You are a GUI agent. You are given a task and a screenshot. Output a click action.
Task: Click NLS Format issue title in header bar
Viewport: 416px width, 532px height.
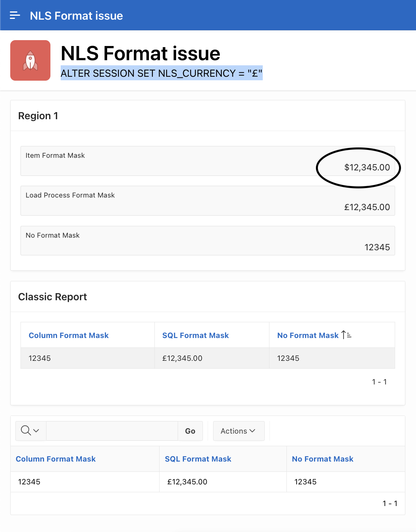76,16
